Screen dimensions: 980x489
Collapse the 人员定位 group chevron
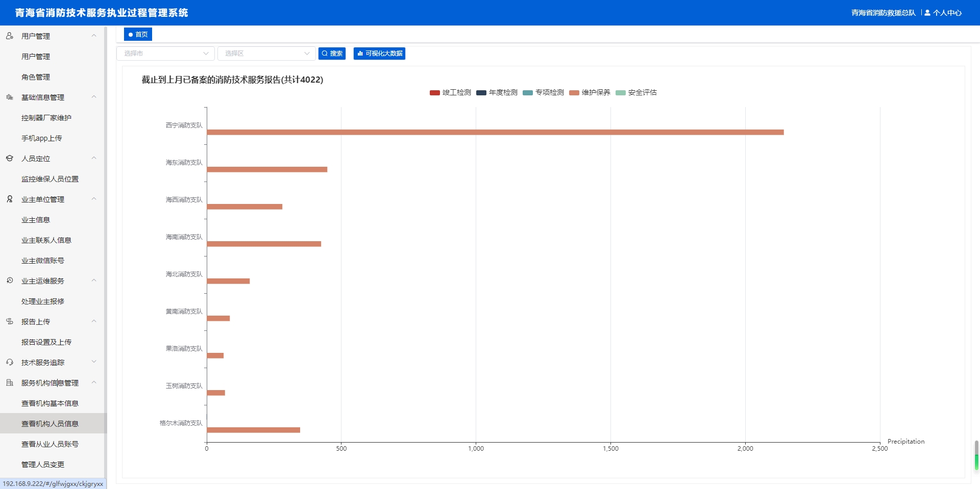(x=94, y=158)
